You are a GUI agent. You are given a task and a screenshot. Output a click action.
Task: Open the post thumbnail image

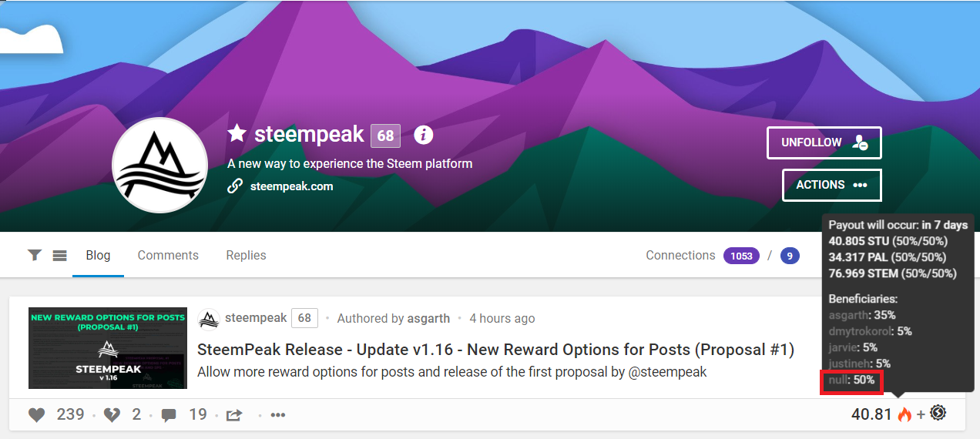[108, 348]
